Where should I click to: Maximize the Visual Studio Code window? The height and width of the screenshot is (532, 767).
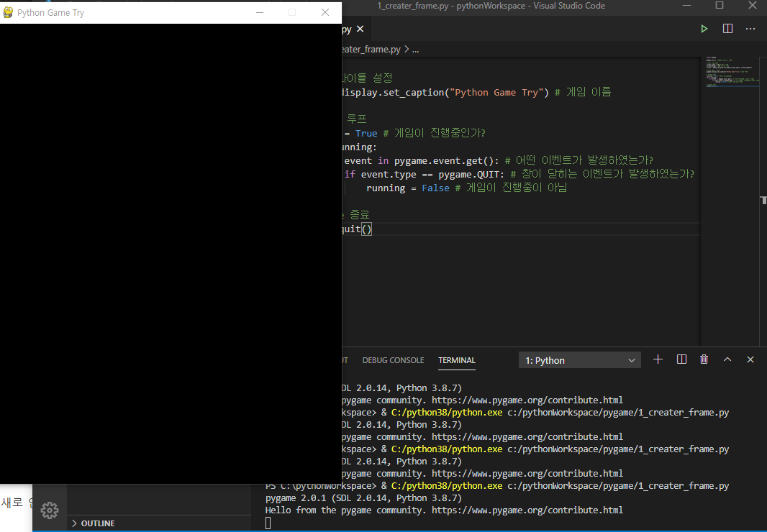(719, 5)
